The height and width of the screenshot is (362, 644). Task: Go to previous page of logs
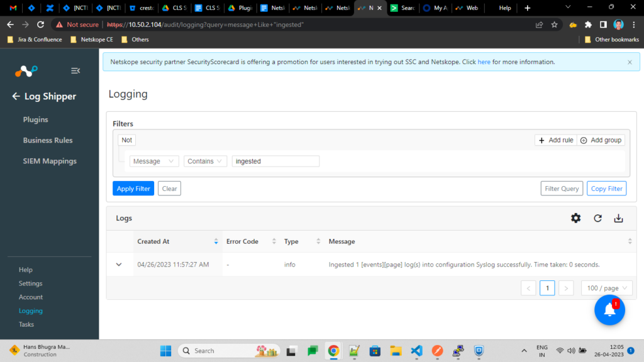click(528, 288)
